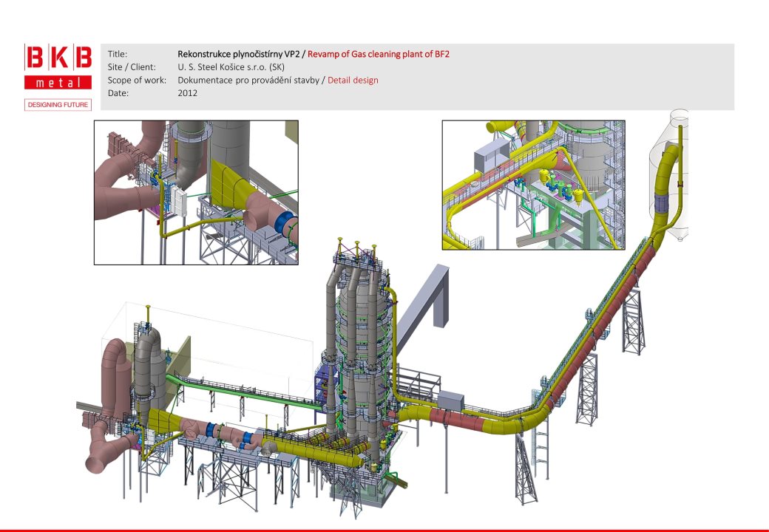Click the red "Detail design" text
The height and width of the screenshot is (532, 769).
pos(353,80)
